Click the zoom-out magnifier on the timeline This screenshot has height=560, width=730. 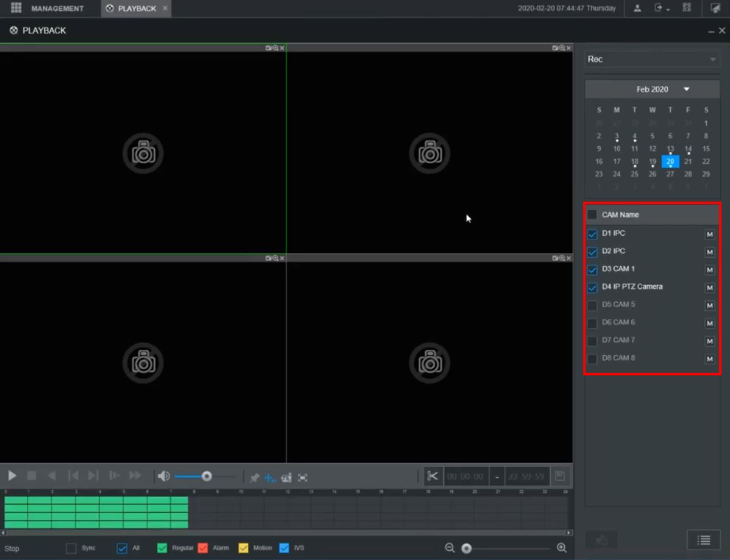pyautogui.click(x=450, y=548)
